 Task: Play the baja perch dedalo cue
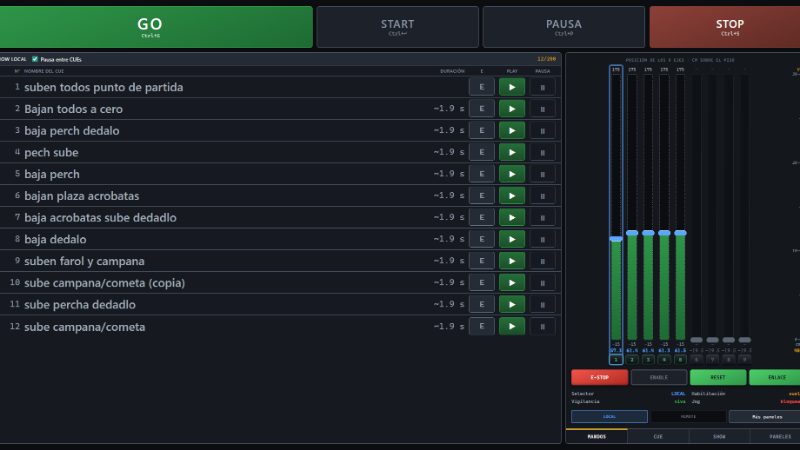click(512, 131)
